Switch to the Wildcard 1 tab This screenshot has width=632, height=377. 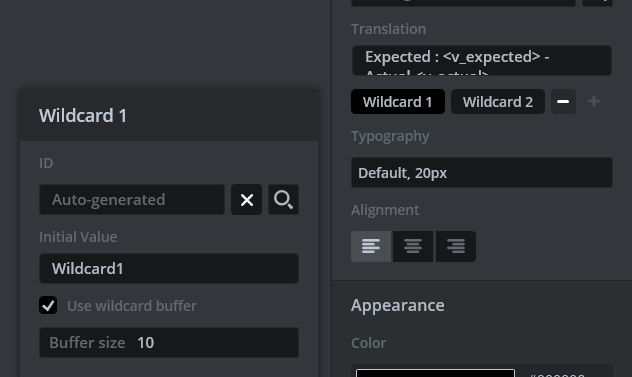click(x=398, y=102)
